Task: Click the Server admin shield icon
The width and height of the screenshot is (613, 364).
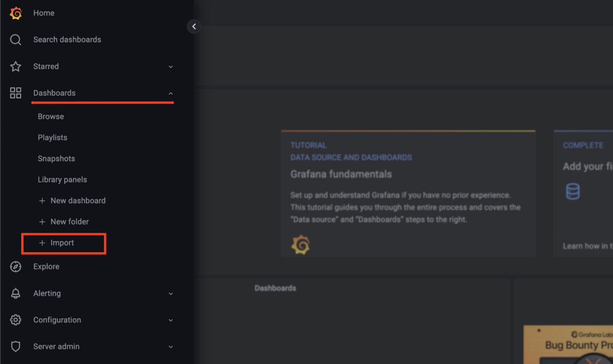Action: (16, 347)
